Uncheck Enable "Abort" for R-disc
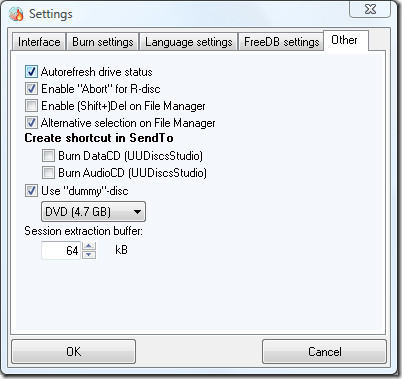 (x=31, y=89)
